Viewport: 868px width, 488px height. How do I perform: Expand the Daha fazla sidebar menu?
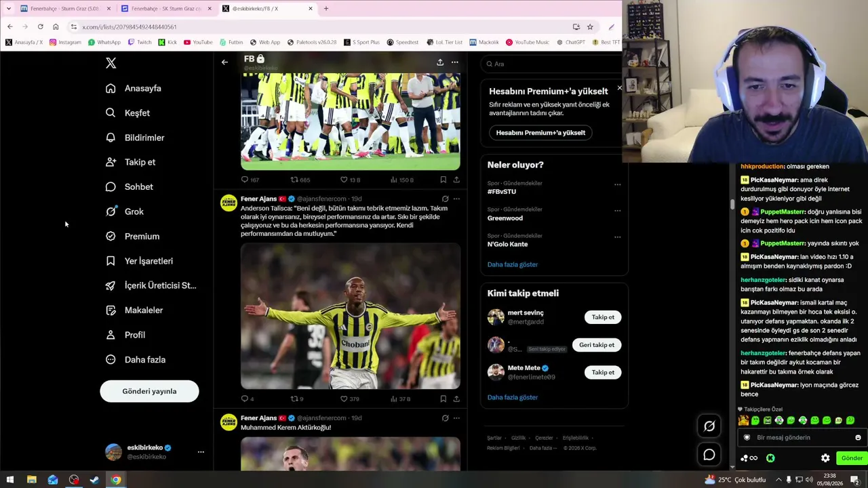[136, 360]
